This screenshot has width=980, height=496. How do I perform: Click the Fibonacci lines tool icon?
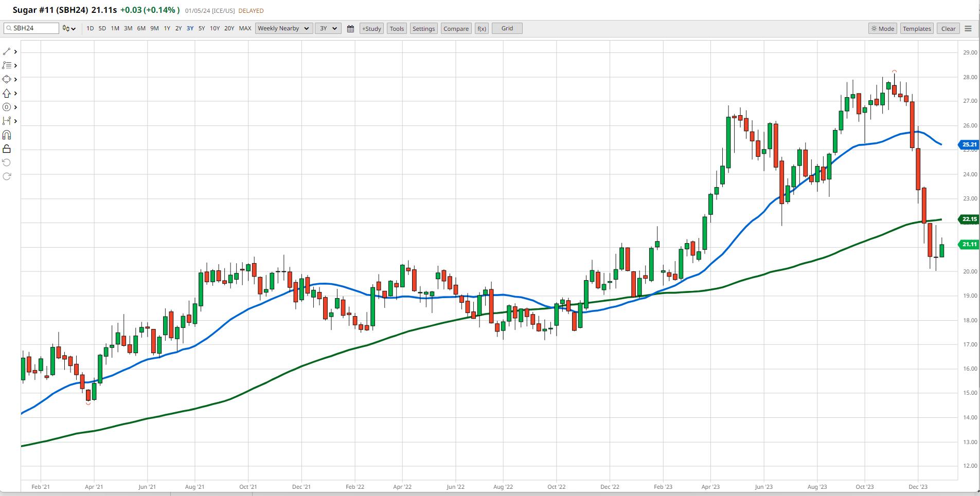pos(7,66)
